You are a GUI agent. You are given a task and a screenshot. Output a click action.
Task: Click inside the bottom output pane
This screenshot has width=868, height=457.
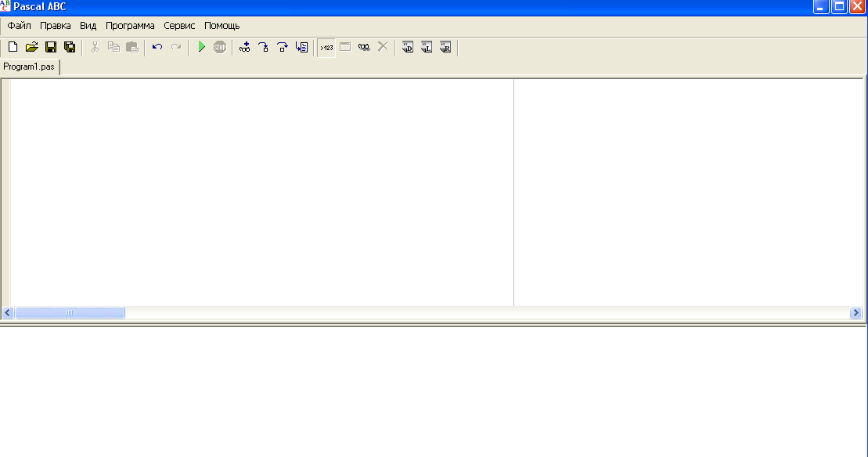pyautogui.click(x=433, y=392)
